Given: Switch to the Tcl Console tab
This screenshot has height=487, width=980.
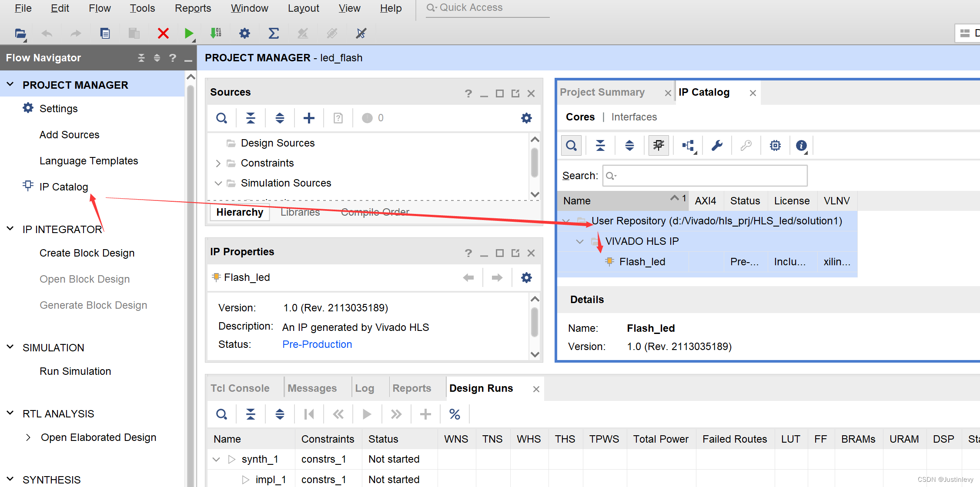Looking at the screenshot, I should tap(240, 388).
